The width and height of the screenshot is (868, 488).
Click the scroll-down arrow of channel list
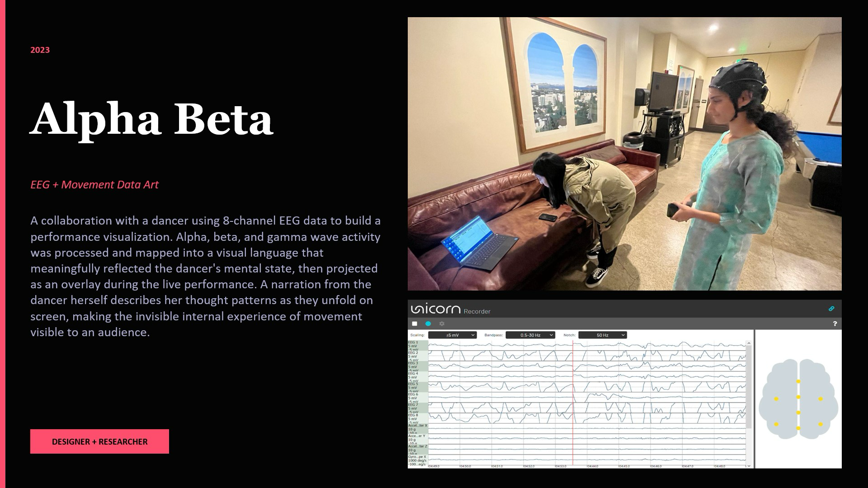click(749, 465)
